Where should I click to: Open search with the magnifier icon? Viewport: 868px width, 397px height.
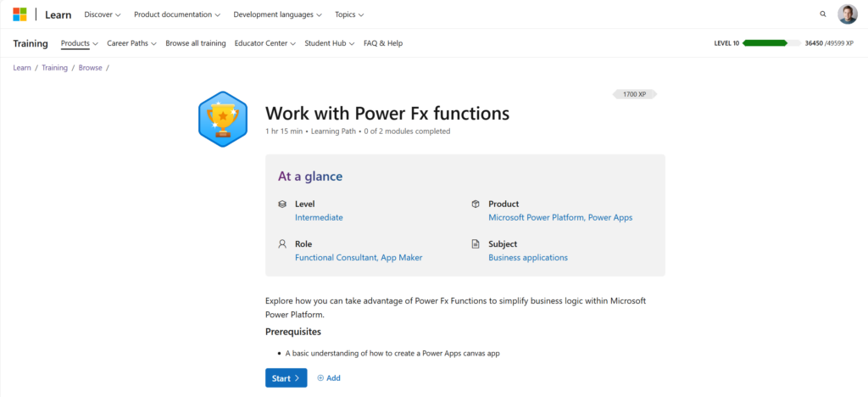point(823,14)
